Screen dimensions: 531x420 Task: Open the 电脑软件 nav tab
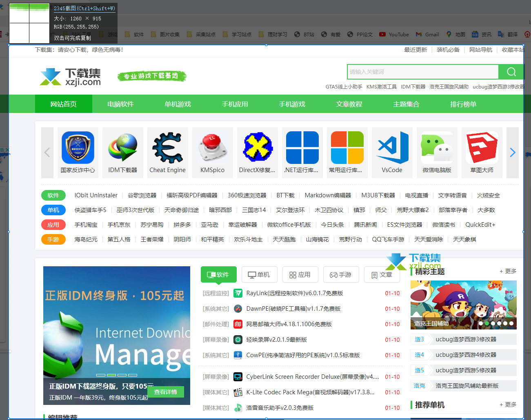(121, 104)
